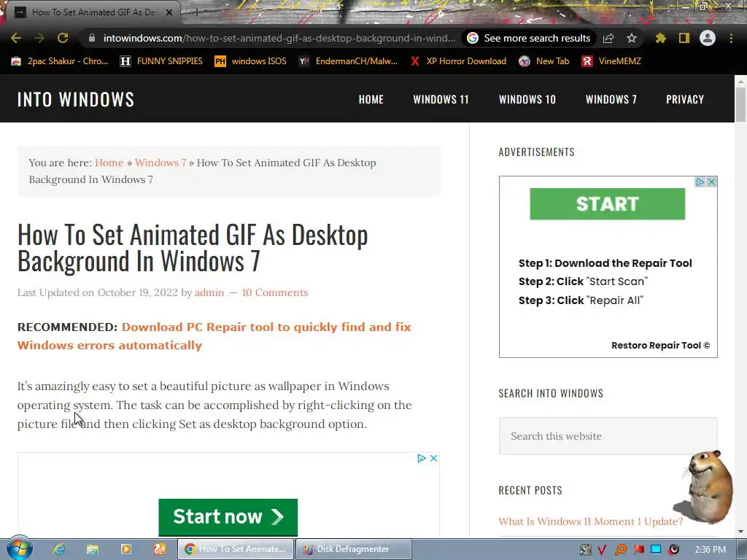
Task: Click the system tray clock 2:36 PM
Action: (x=711, y=550)
